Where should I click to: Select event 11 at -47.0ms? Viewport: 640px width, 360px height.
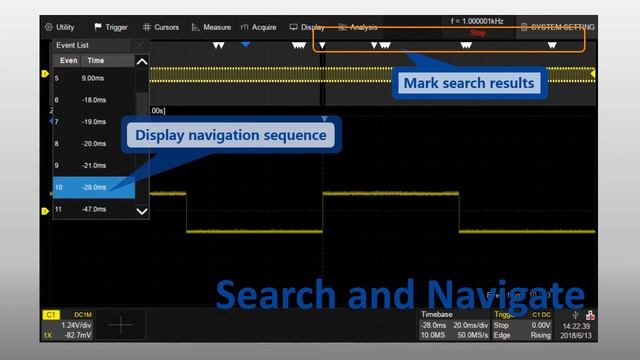(94, 209)
